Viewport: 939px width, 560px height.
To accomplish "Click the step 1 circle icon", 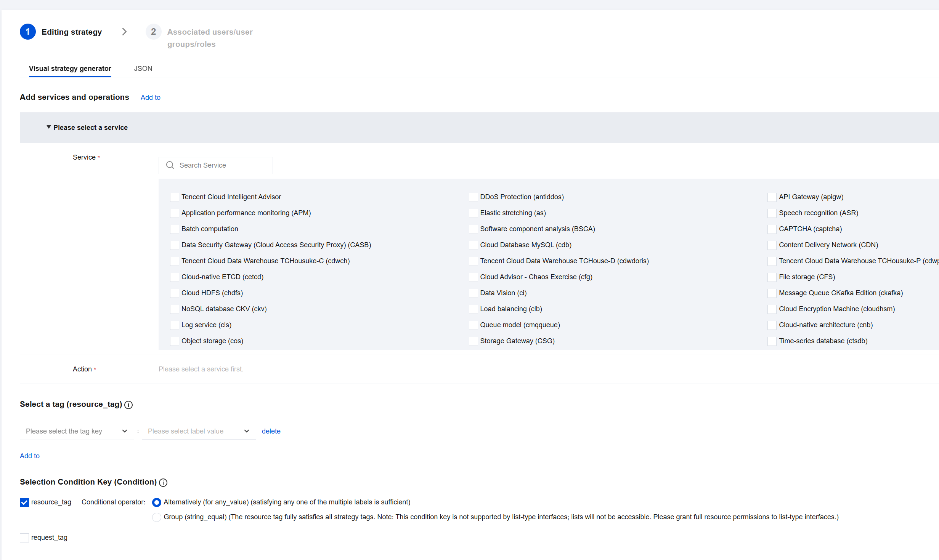I will click(x=28, y=32).
